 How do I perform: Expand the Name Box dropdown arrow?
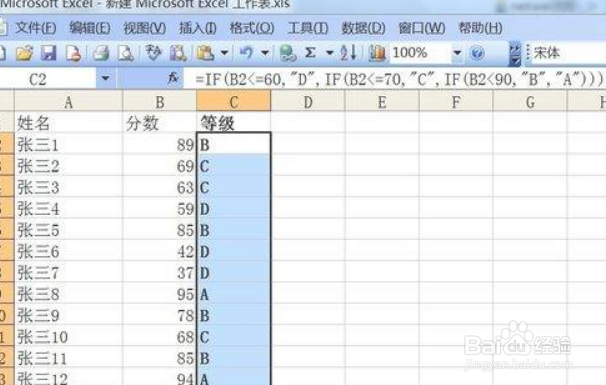pyautogui.click(x=105, y=79)
